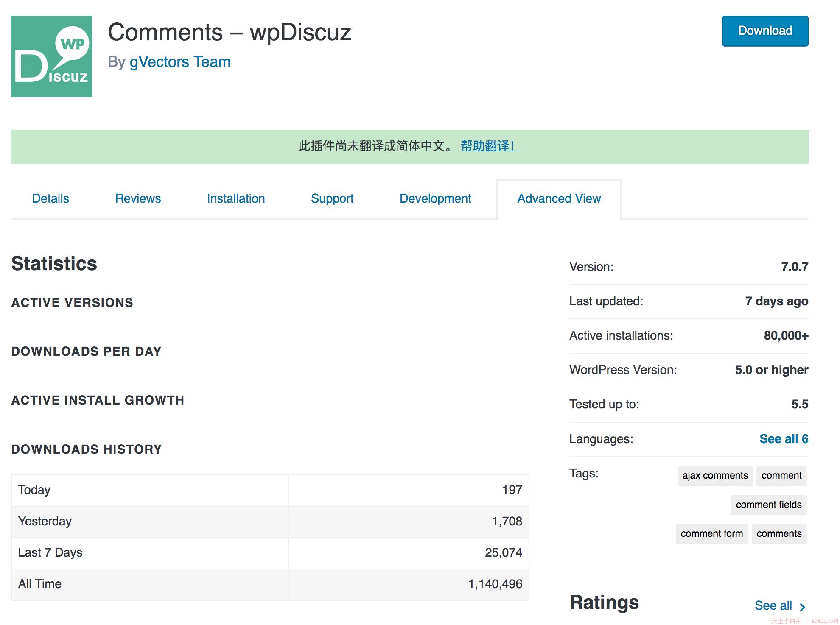The height and width of the screenshot is (625, 840).
Task: Open Ratings See all link
Action: [x=773, y=606]
